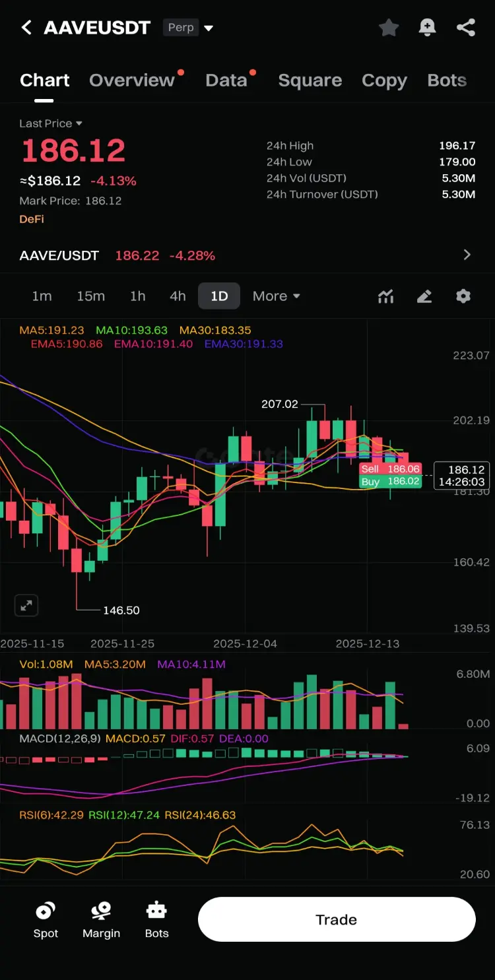Open price alert bell icon

click(428, 27)
